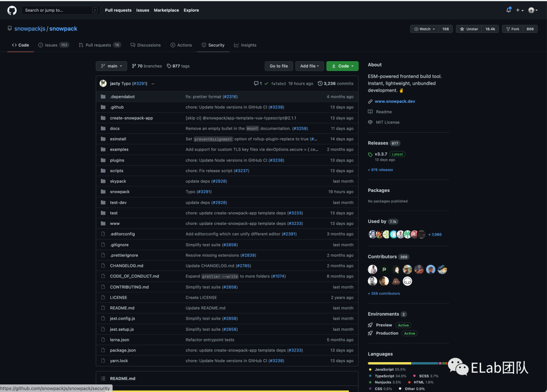
Task: Open commit comment icon showing 1
Action: tap(258, 84)
